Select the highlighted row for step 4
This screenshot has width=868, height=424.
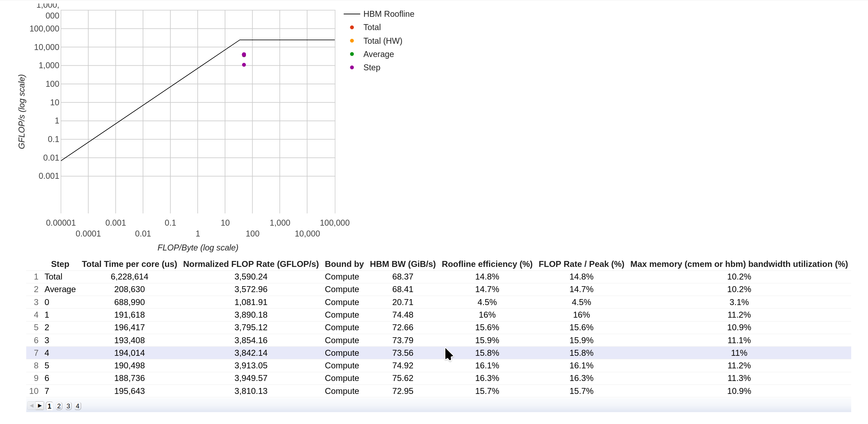pos(245,353)
